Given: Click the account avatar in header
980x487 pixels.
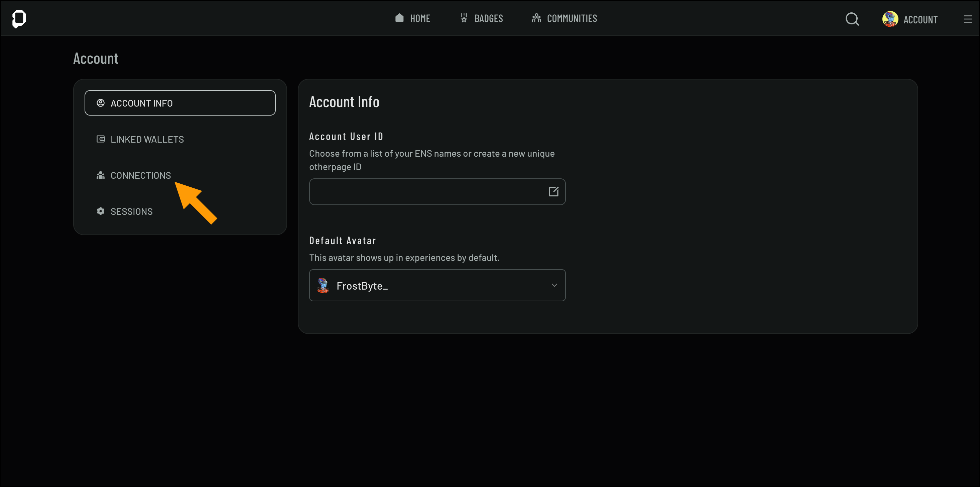Looking at the screenshot, I should click(890, 19).
